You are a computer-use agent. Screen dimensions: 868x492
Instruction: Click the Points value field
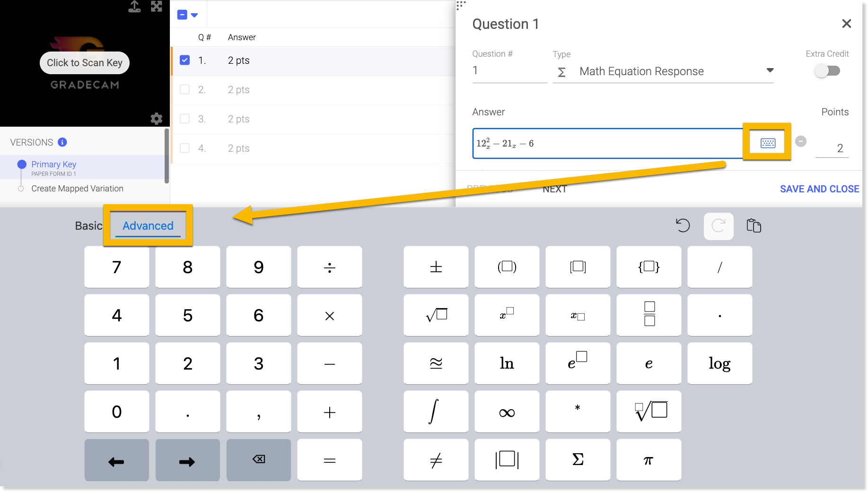tap(832, 148)
